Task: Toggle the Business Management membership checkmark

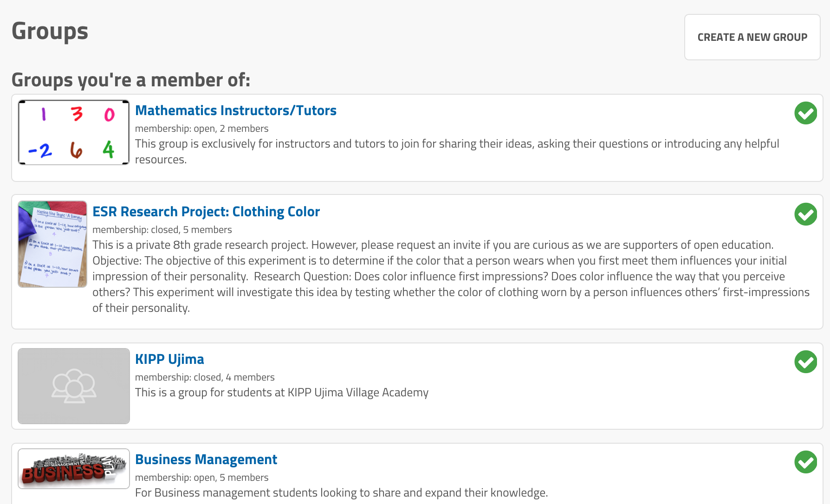Action: [x=805, y=462]
